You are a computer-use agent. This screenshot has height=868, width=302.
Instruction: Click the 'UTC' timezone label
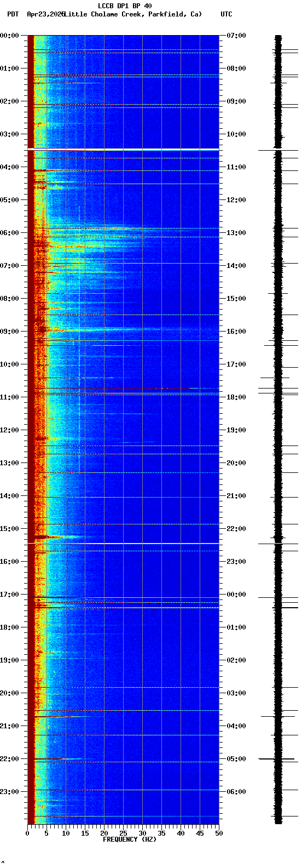coord(226,14)
